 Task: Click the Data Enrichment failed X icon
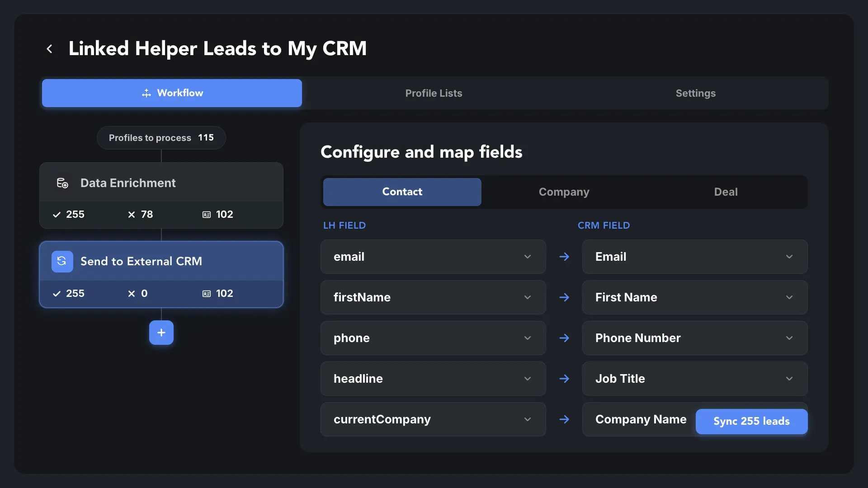coord(132,215)
